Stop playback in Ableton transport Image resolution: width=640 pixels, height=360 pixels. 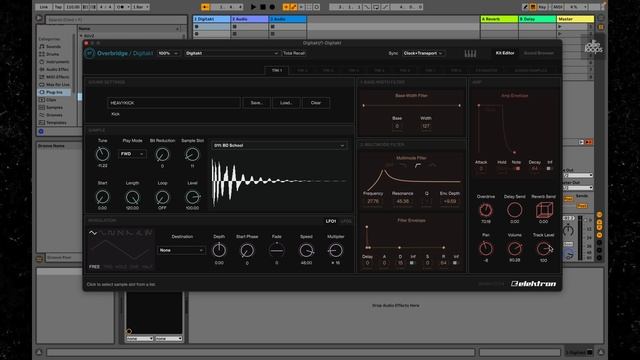(x=263, y=7)
